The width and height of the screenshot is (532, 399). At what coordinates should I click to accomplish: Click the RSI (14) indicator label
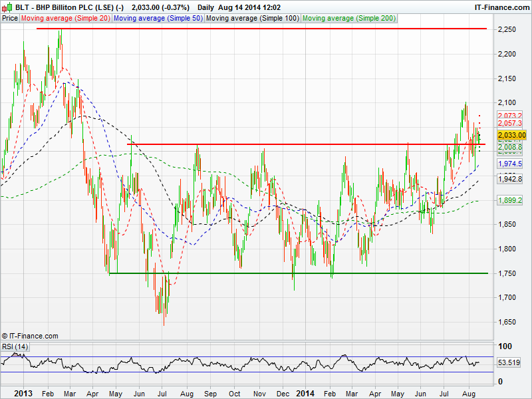[x=15, y=346]
